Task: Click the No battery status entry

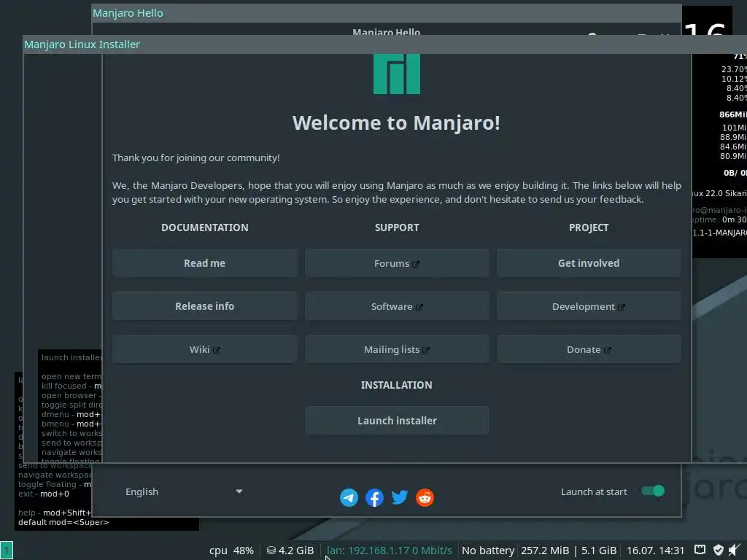Action: [488, 551]
